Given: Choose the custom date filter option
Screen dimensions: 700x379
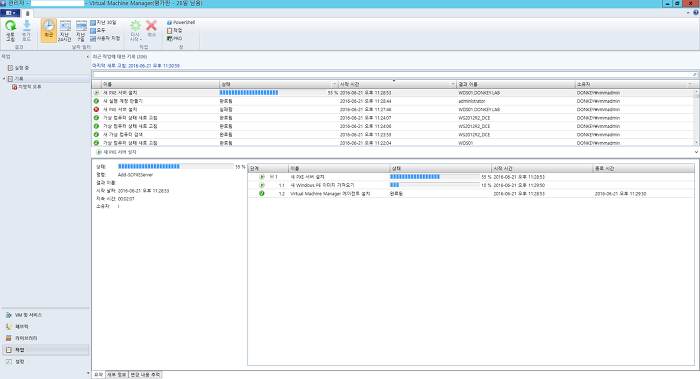Looking at the screenshot, I should pos(105,38).
